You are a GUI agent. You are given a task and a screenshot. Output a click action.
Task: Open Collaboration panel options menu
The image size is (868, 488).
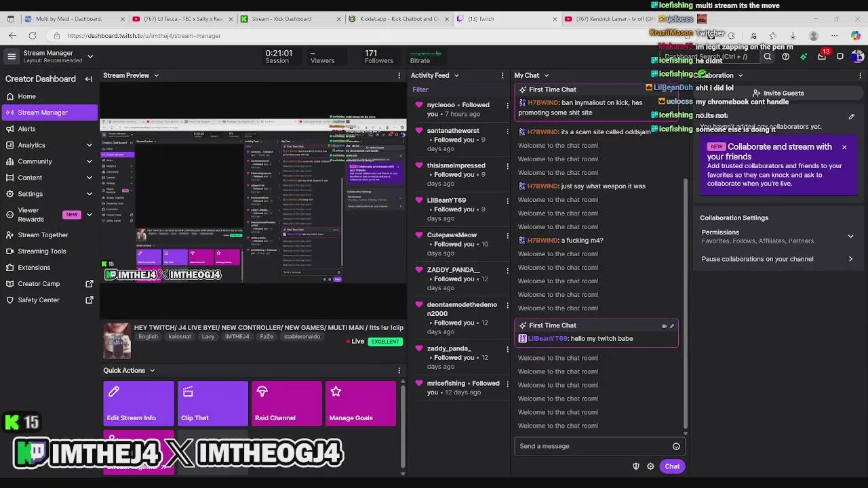[x=860, y=75]
